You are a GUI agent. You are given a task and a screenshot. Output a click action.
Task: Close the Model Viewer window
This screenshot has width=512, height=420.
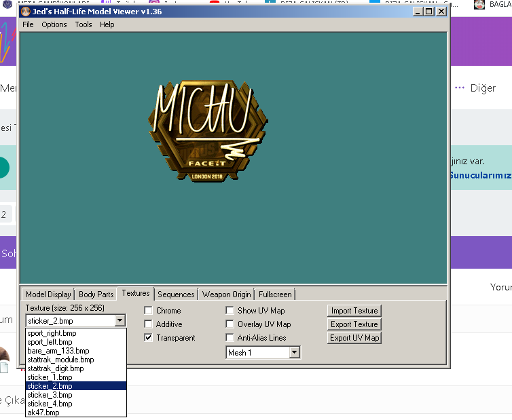[x=441, y=12]
